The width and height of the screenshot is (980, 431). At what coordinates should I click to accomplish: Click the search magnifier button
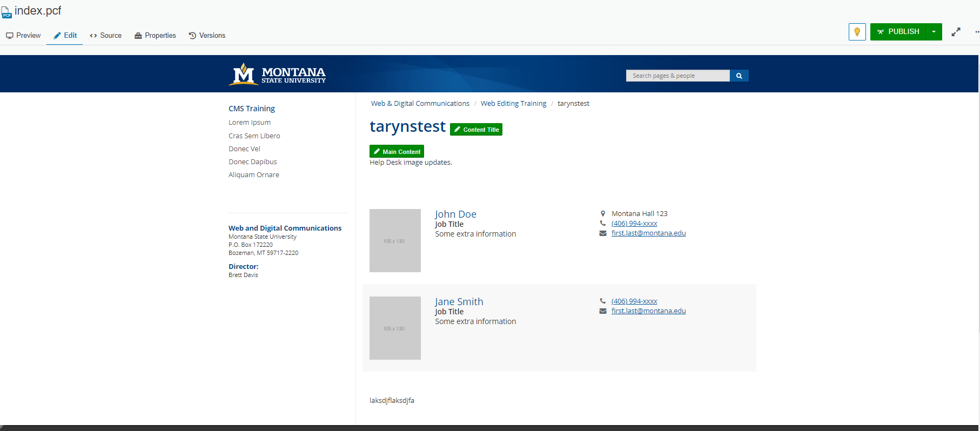click(739, 76)
